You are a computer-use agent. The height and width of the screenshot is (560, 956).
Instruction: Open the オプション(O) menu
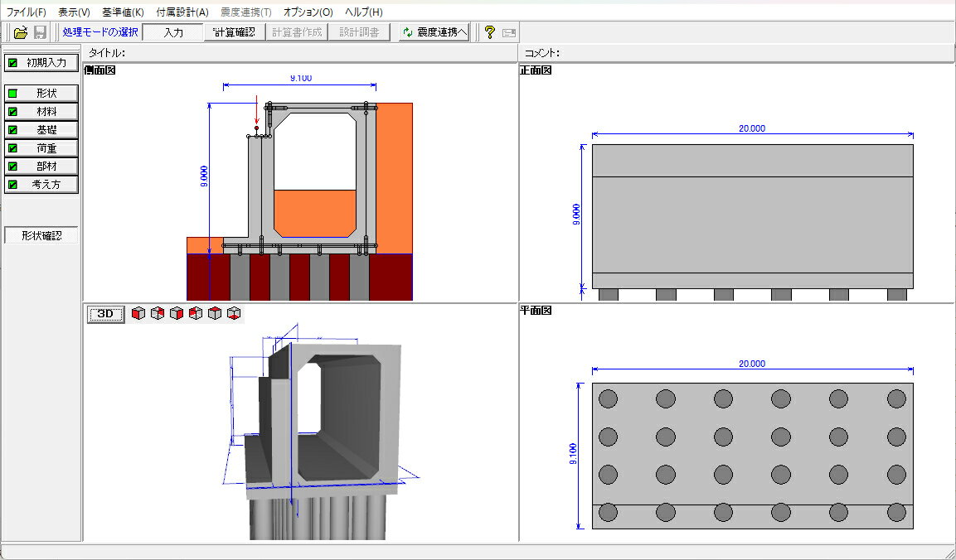coord(308,12)
